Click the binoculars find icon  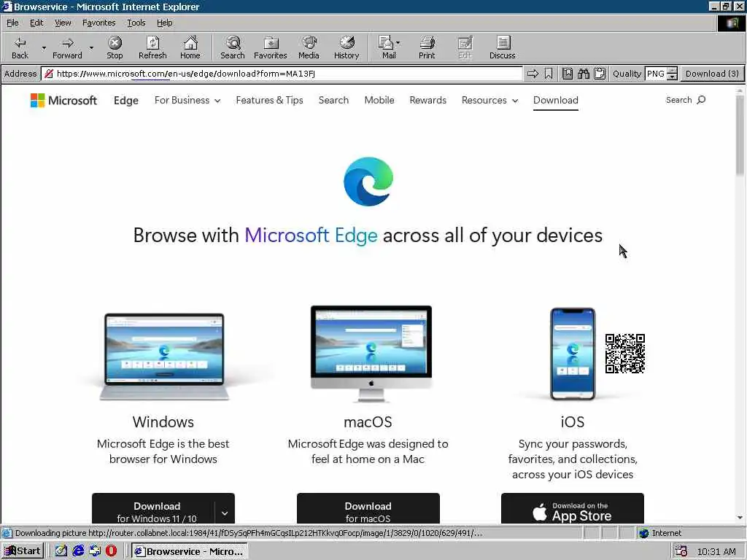tap(583, 74)
